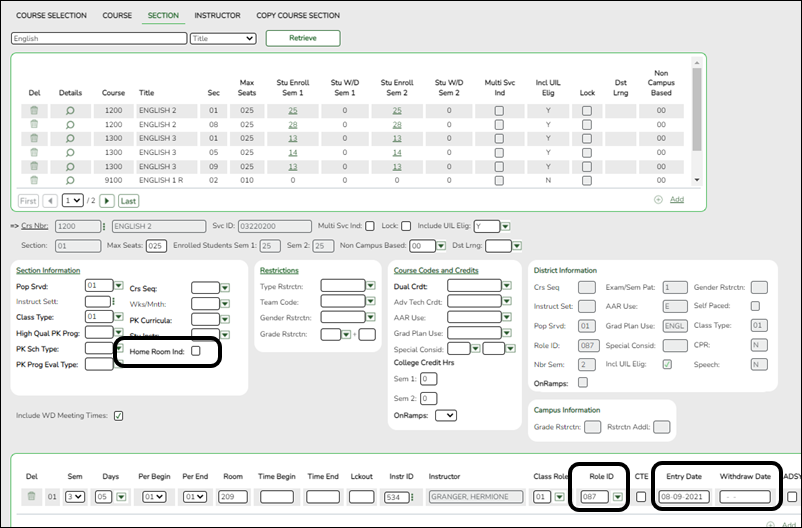This screenshot has width=802, height=528.
Task: Click the Last page button
Action: (x=128, y=201)
